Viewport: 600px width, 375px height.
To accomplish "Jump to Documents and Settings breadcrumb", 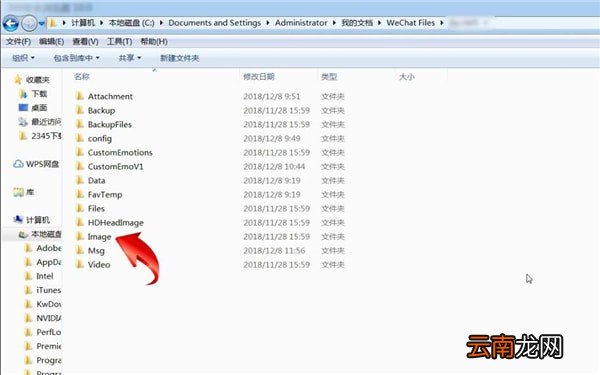I will click(214, 23).
